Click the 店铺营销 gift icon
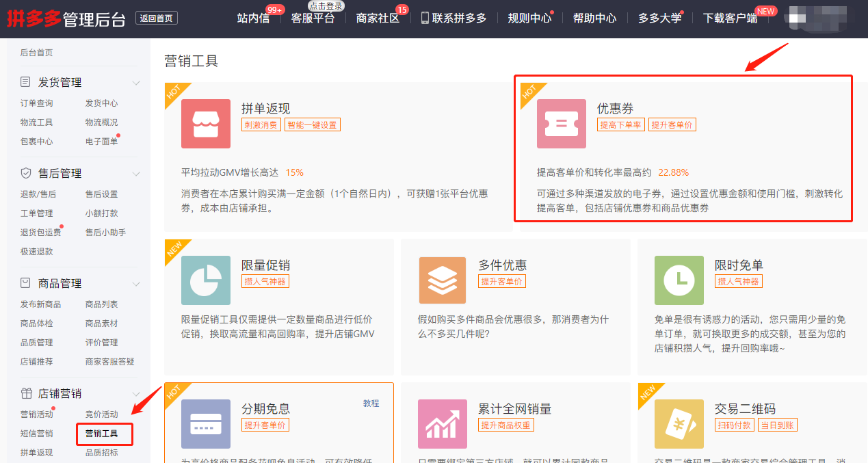 26,393
